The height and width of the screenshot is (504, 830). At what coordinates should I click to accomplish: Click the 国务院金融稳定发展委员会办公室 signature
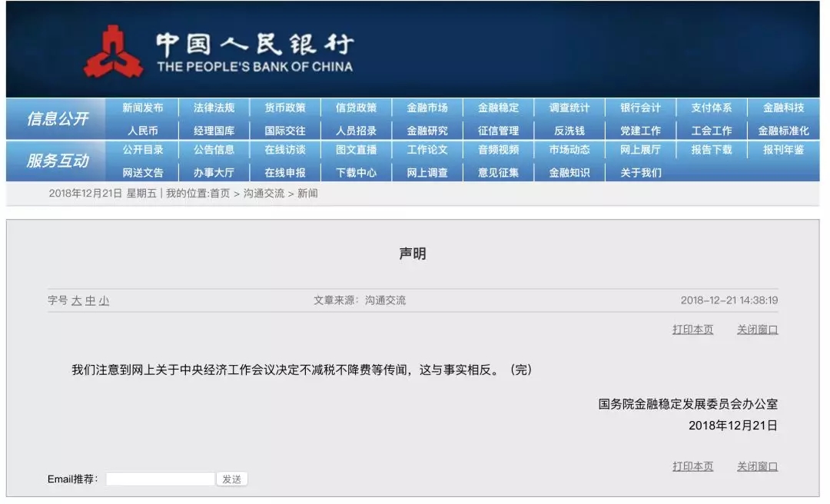tap(688, 404)
